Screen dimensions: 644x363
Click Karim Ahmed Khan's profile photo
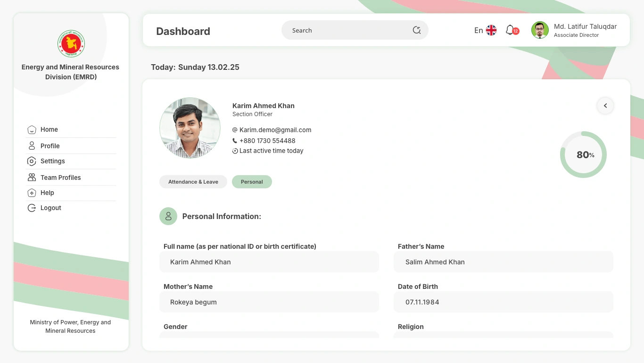click(x=190, y=128)
